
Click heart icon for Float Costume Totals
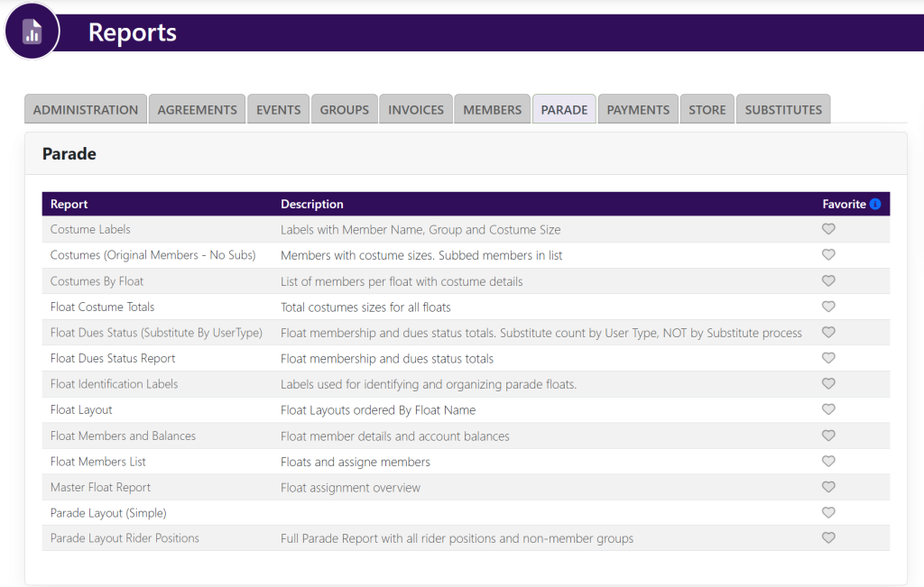pyautogui.click(x=828, y=307)
